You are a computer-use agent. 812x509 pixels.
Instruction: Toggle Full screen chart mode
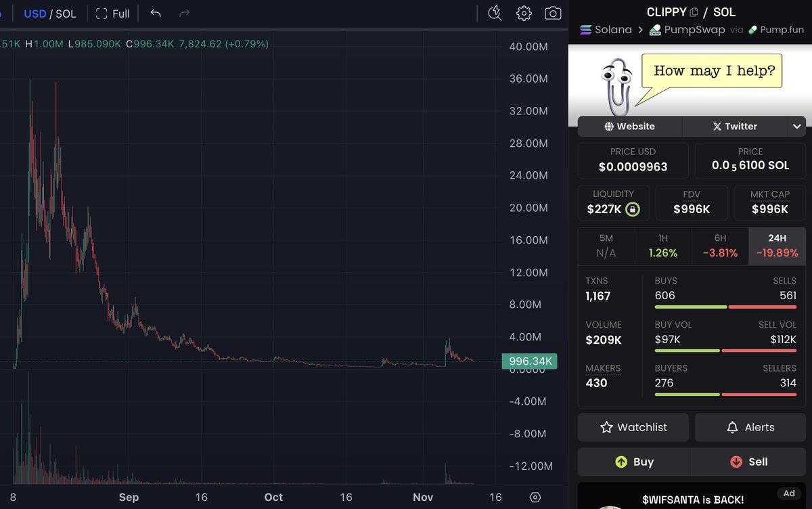click(113, 14)
